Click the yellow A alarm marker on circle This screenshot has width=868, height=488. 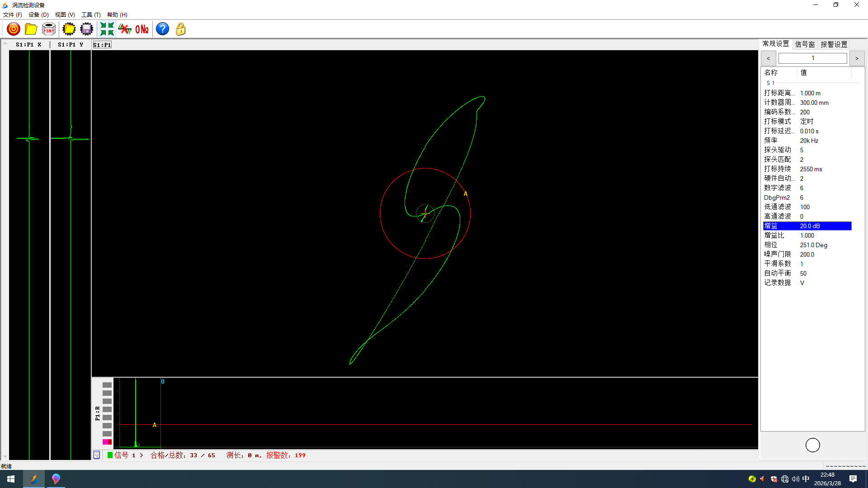click(465, 194)
